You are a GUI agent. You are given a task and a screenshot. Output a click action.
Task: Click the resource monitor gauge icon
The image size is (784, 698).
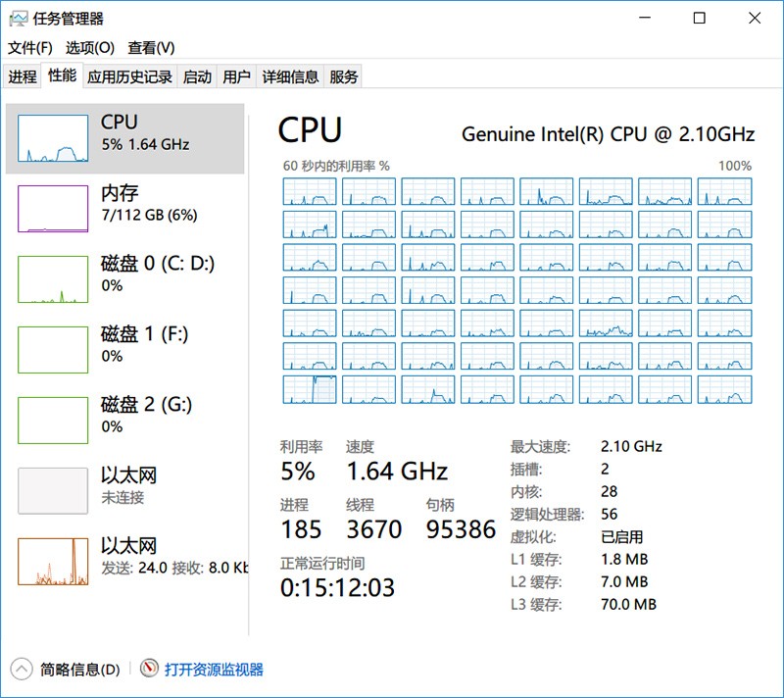click(149, 669)
